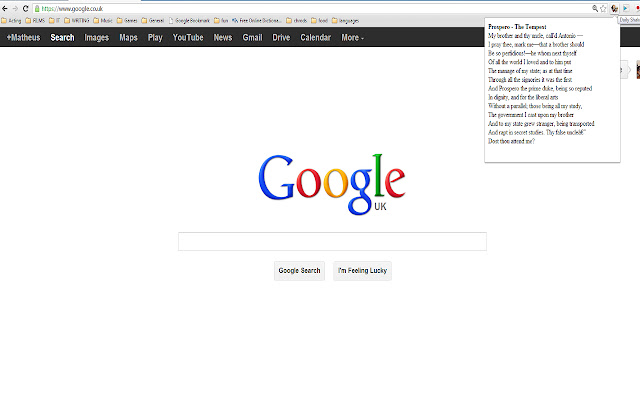Open the WRITING bookmarks folder
Viewport: 640px width, 400px height.
[x=77, y=20]
